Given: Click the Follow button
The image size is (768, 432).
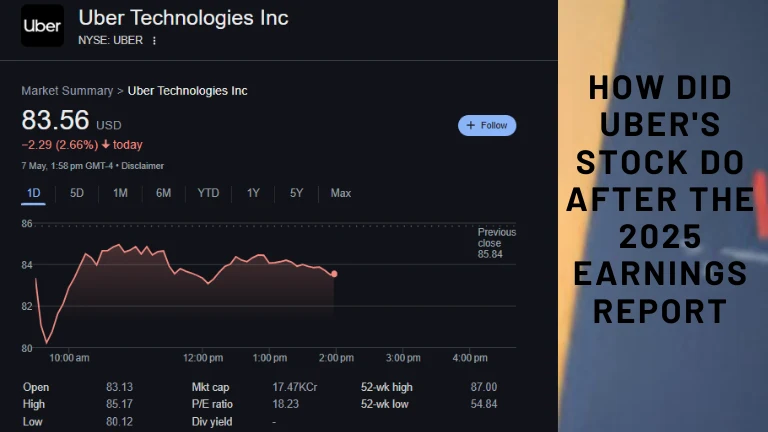Looking at the screenshot, I should [487, 125].
